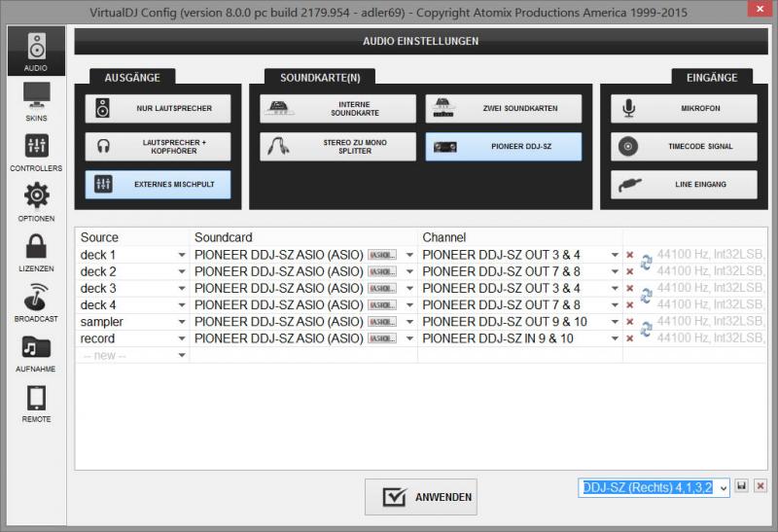Viewport: 778px width, 532px height.
Task: Click the Anwenden apply button
Action: tap(421, 497)
